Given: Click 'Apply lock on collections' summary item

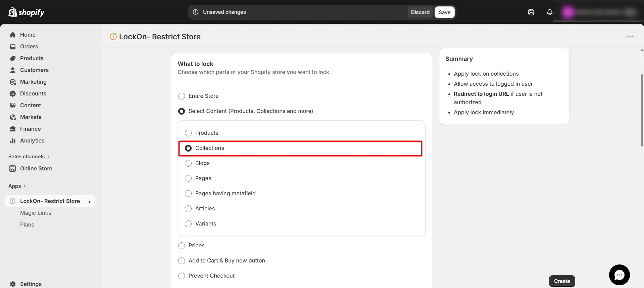Looking at the screenshot, I should pyautogui.click(x=486, y=74).
